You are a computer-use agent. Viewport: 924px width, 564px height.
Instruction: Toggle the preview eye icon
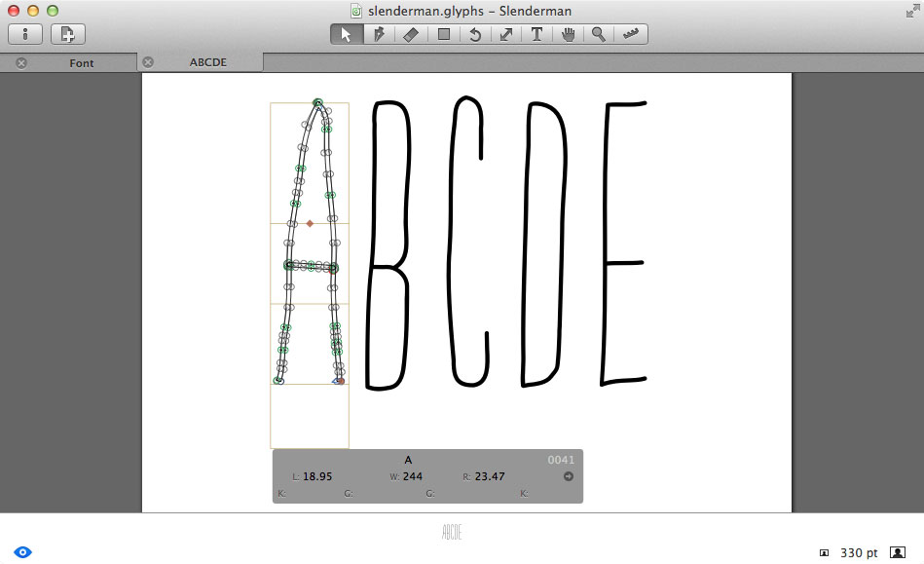coord(22,552)
